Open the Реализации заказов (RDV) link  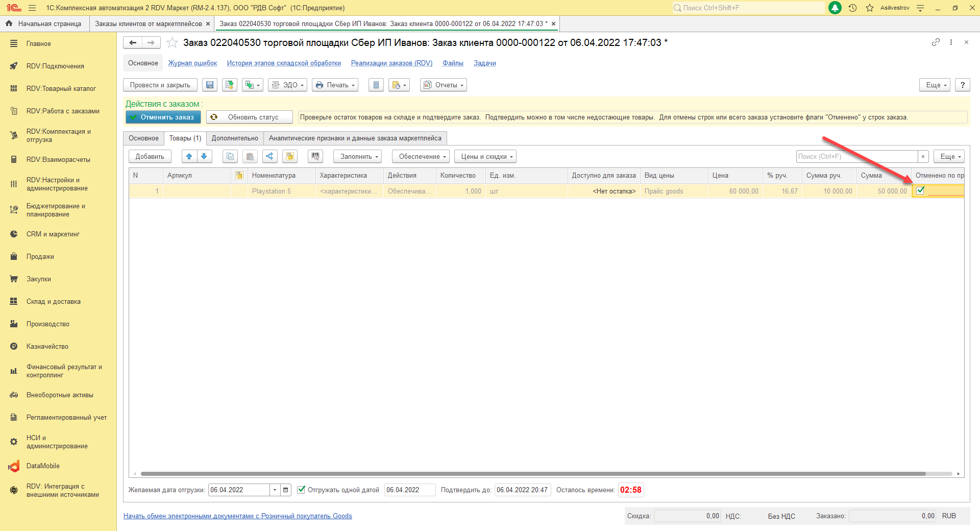391,63
